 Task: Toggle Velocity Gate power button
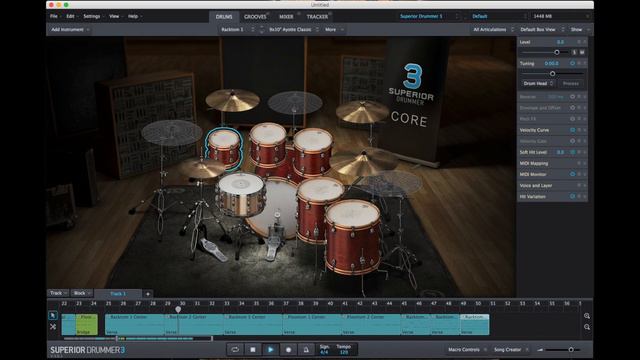(x=572, y=141)
